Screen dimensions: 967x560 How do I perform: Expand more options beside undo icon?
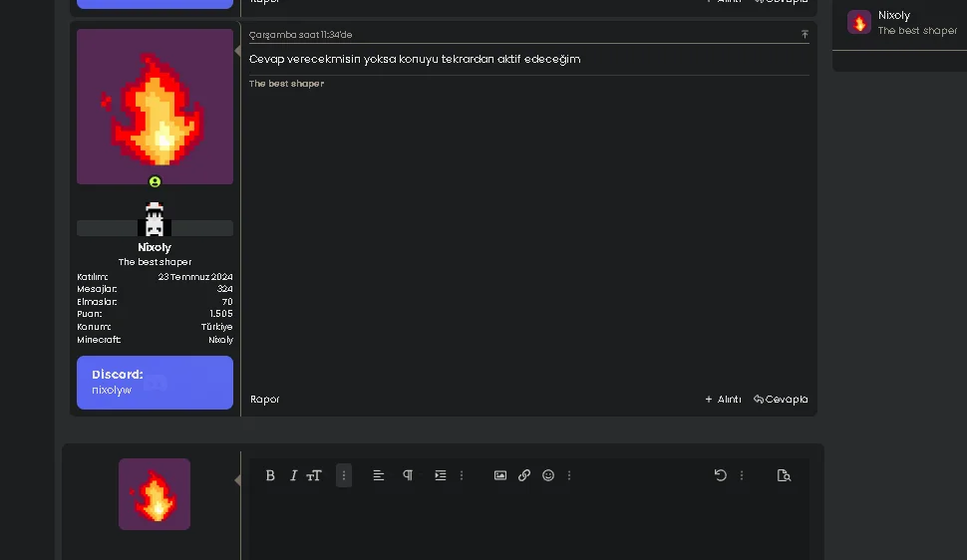[742, 475]
